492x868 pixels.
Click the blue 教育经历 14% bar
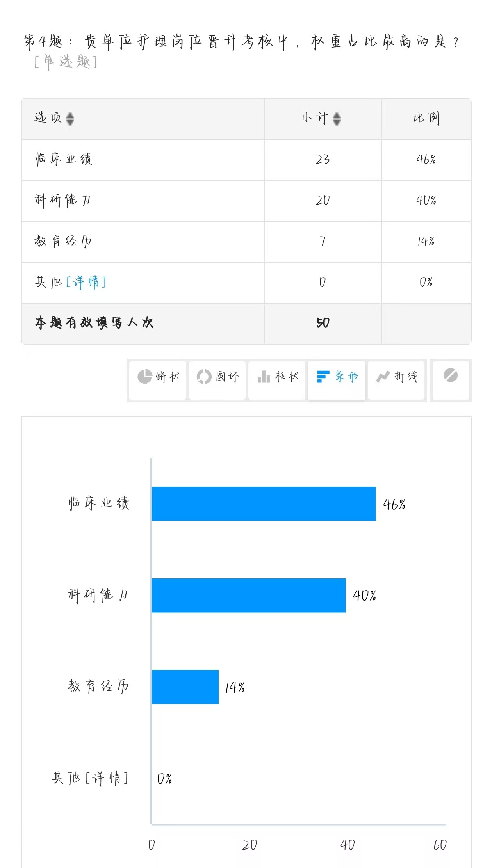tap(185, 687)
